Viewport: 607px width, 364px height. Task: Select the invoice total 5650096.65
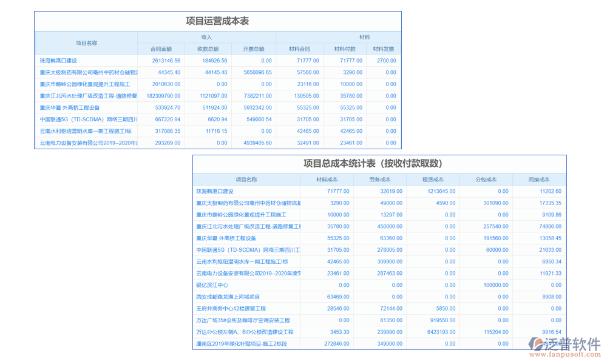coord(257,72)
